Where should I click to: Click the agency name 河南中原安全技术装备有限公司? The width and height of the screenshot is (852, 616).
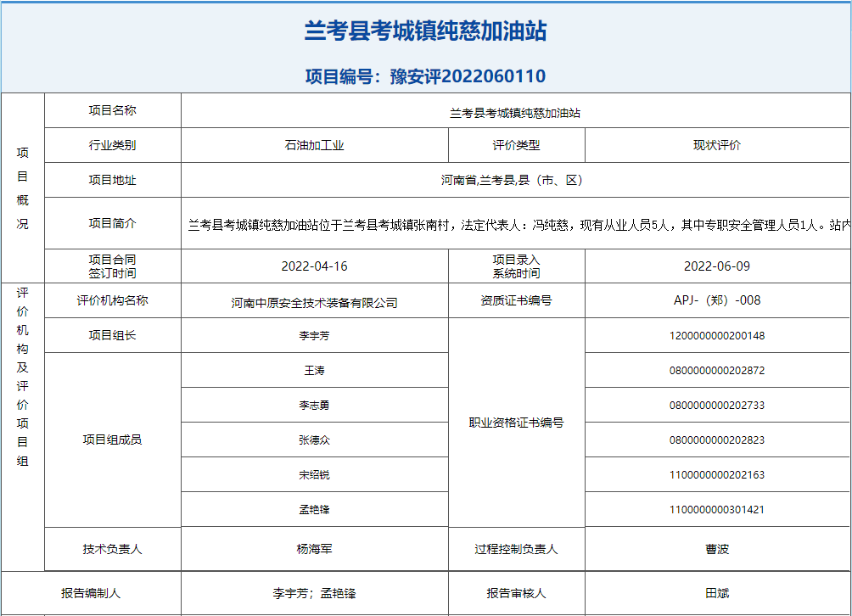coord(314,302)
